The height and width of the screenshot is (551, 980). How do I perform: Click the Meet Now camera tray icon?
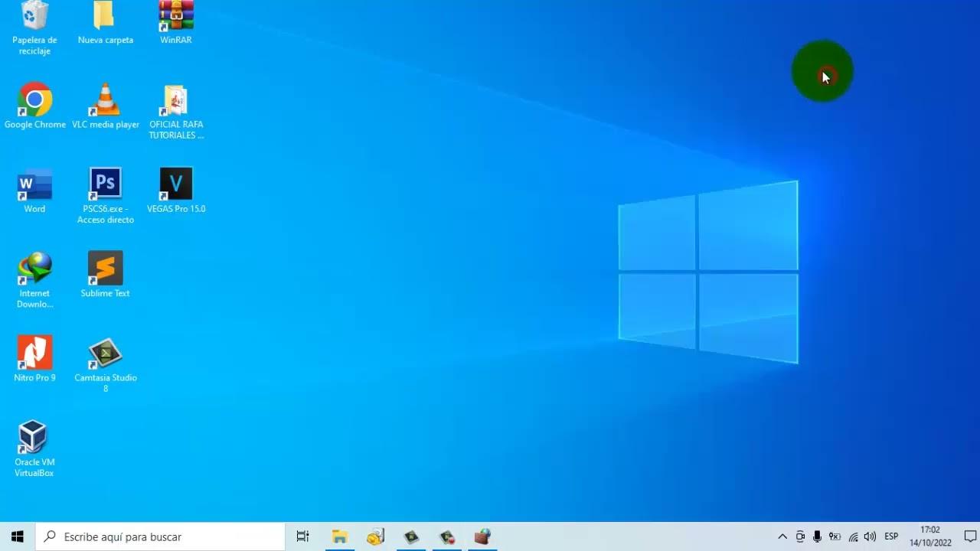click(x=800, y=536)
